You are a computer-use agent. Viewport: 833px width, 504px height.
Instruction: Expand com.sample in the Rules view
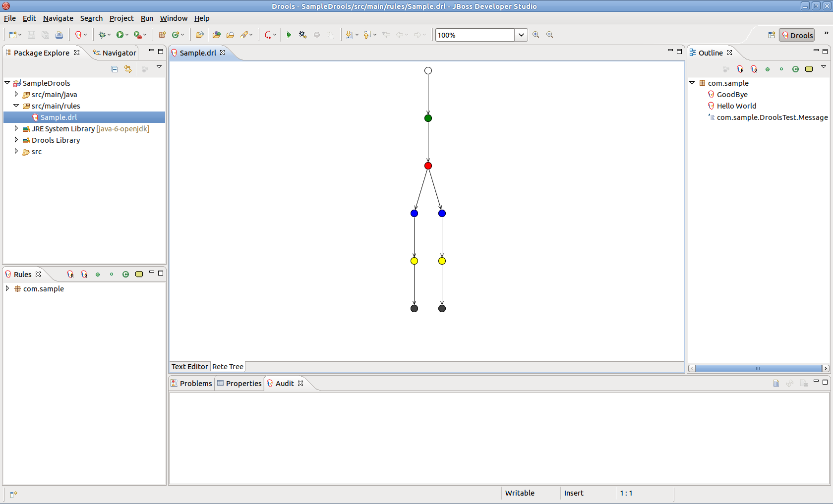tap(7, 288)
